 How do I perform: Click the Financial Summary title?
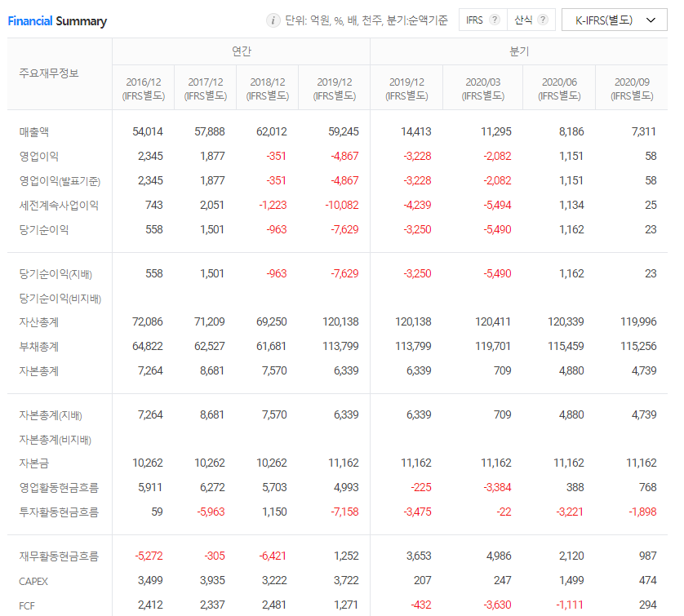[x=57, y=21]
